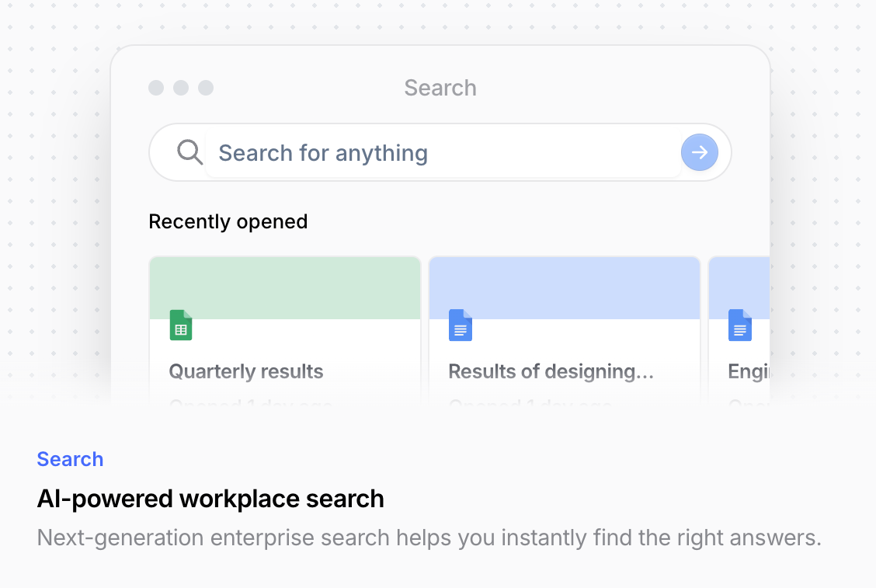Click the AI-powered workplace search heading
The height and width of the screenshot is (588, 876).
210,499
